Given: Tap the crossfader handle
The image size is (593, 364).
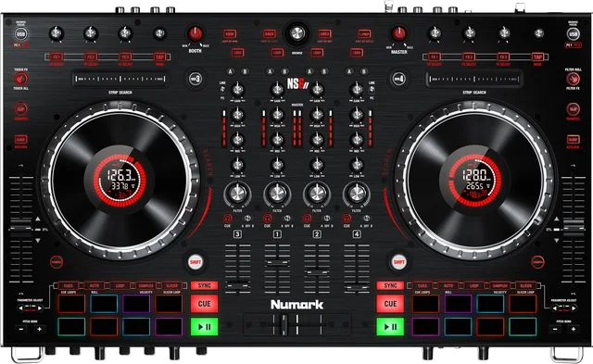Looking at the screenshot, I should point(284,325).
